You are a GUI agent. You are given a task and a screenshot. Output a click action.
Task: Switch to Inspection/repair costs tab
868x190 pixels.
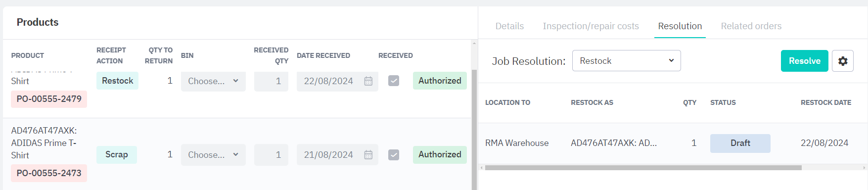pyautogui.click(x=591, y=26)
